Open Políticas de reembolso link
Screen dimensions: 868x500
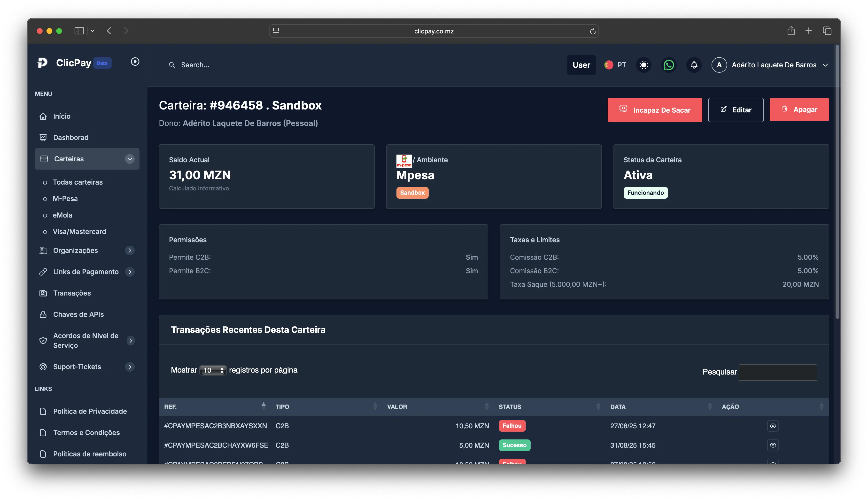point(90,454)
